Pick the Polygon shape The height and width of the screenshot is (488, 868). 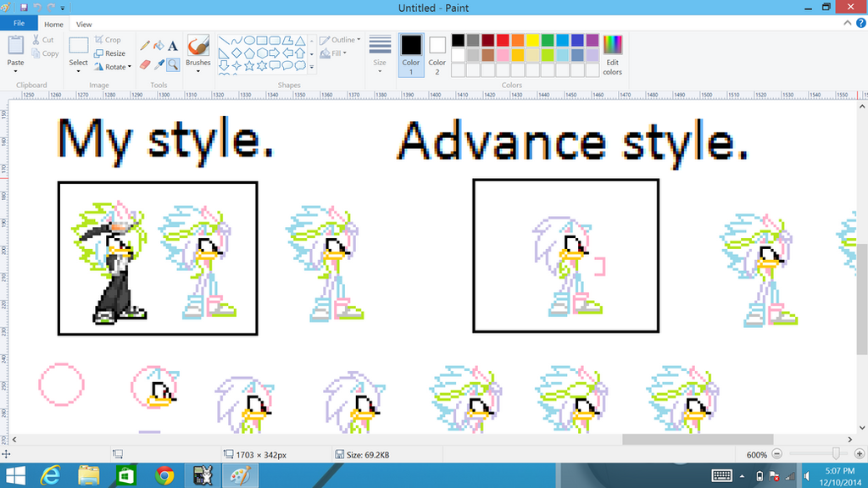(x=287, y=41)
